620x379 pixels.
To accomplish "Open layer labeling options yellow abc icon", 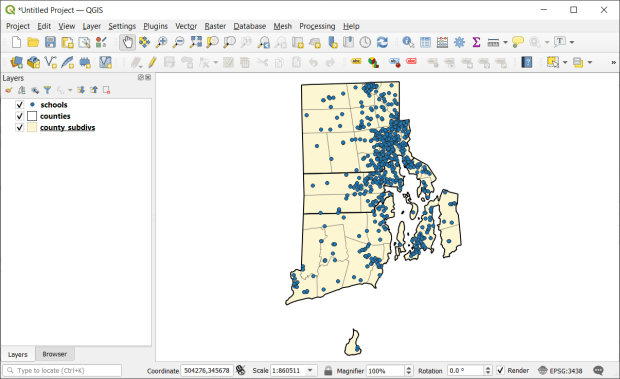I will 356,62.
